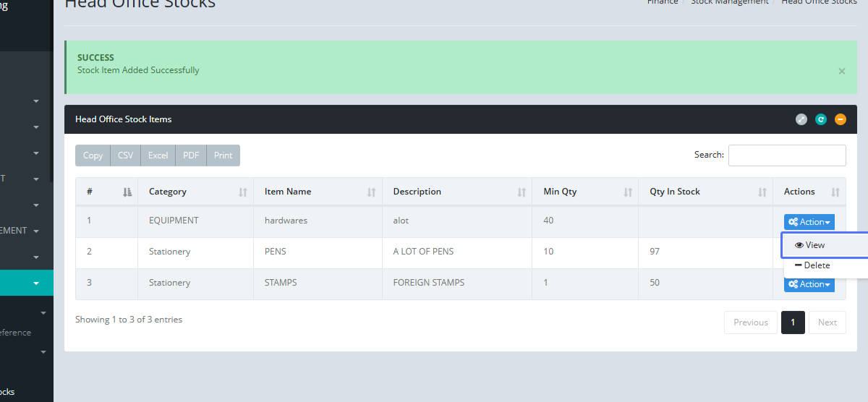Click the PDF export button

pos(191,155)
